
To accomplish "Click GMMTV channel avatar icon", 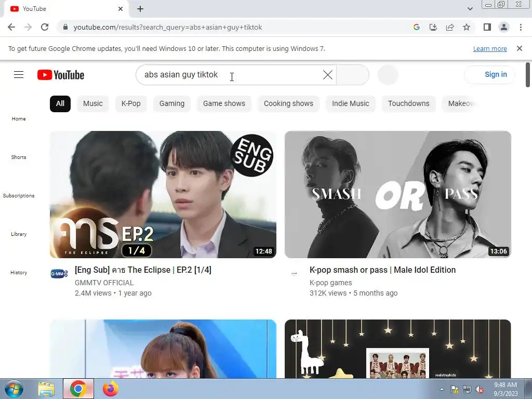I will [59, 273].
